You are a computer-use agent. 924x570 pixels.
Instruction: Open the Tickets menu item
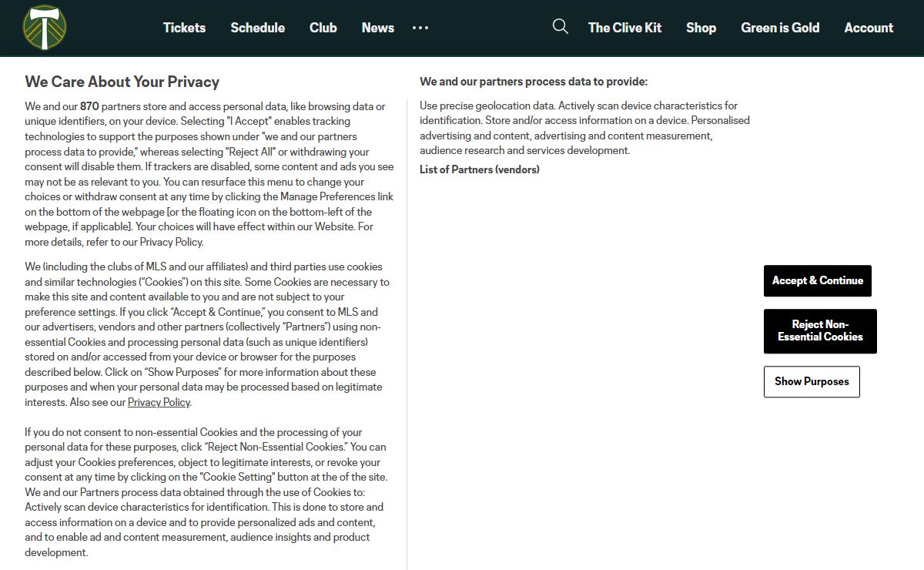tap(184, 28)
